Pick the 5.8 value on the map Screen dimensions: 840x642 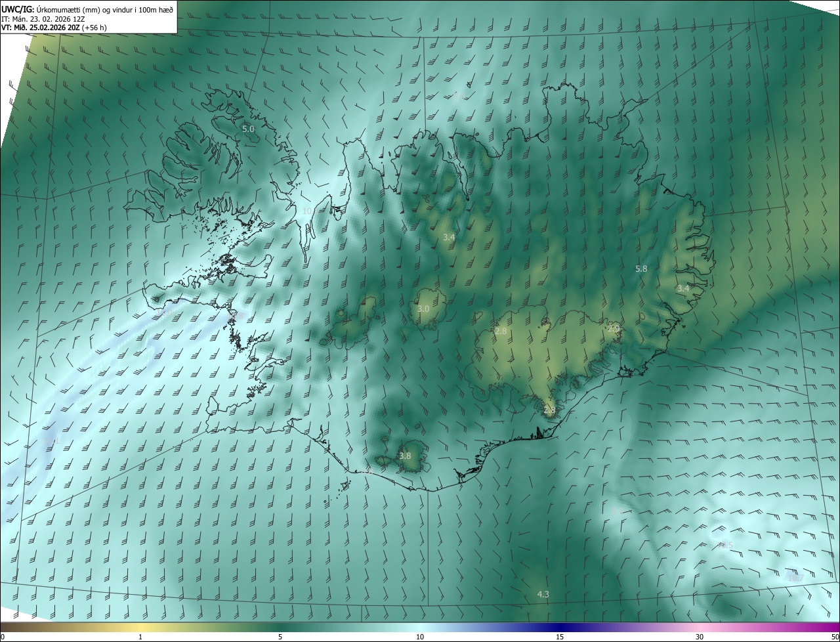641,268
